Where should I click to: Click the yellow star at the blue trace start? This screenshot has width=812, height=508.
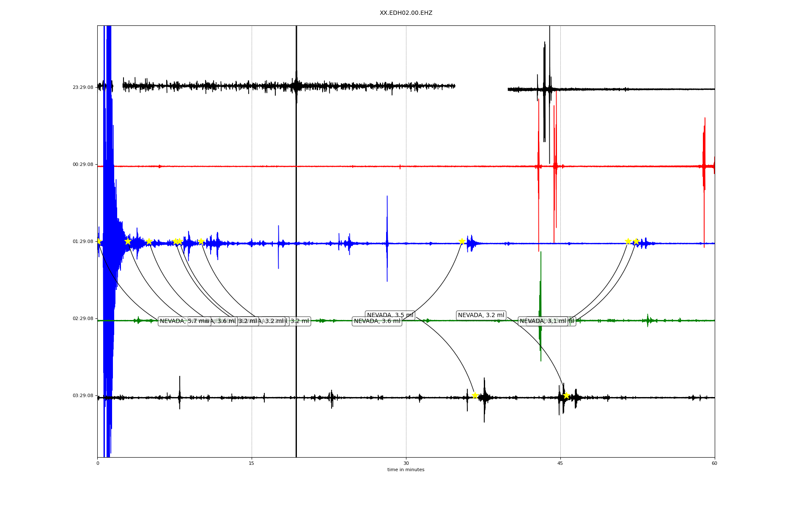[98, 241]
